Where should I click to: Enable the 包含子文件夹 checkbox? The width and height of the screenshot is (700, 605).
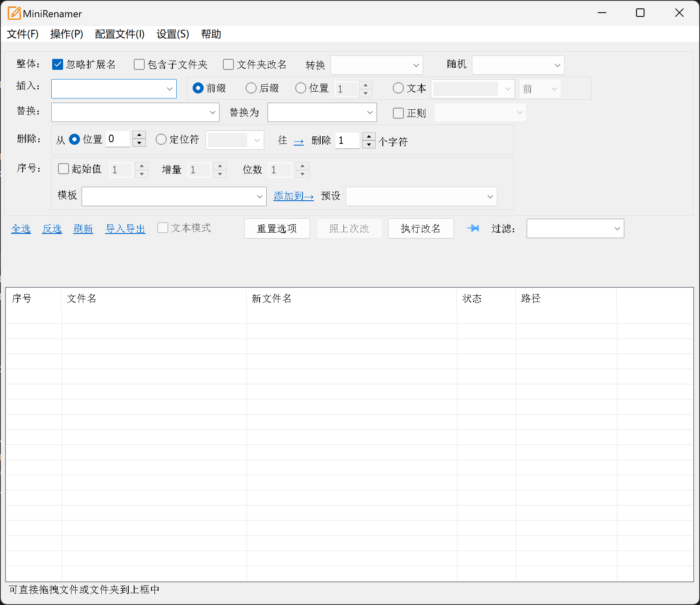tap(139, 64)
